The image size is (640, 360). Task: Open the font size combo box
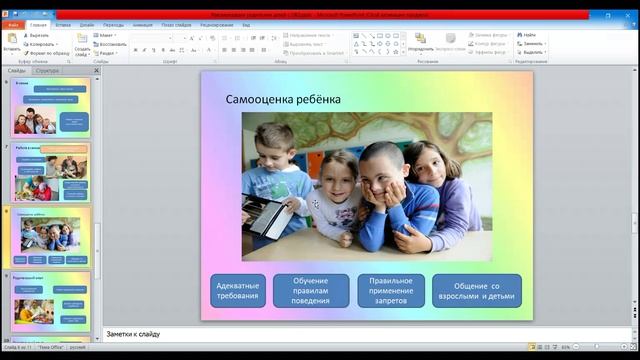point(180,38)
